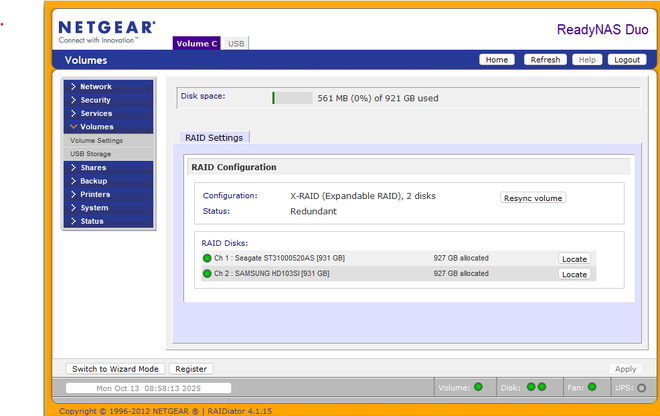
Task: Select the RAID Settings tab
Action: (x=214, y=138)
